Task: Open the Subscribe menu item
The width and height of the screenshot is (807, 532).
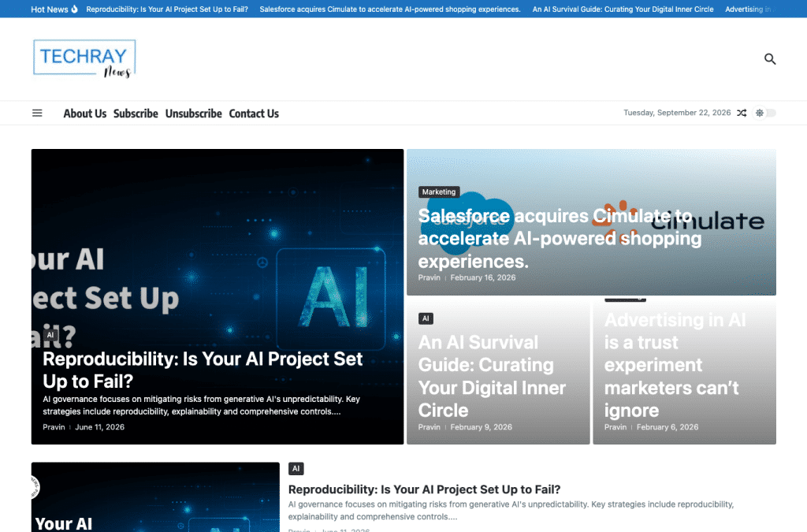Action: coord(136,113)
